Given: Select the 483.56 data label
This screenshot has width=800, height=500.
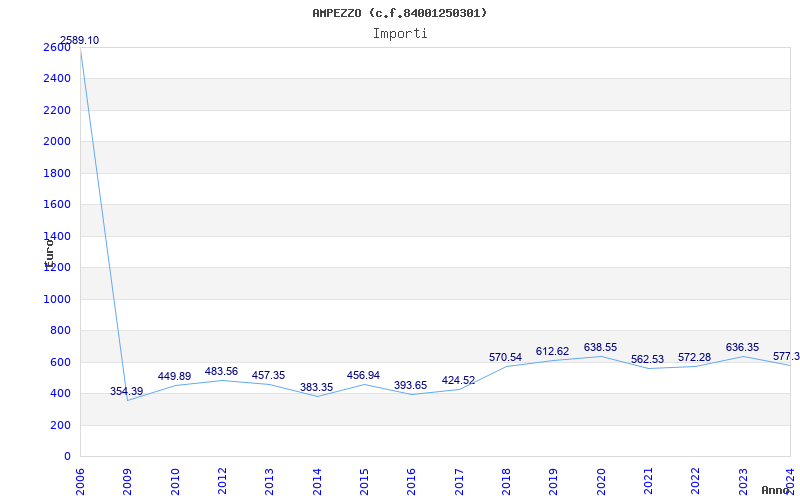Looking at the screenshot, I should (221, 371).
